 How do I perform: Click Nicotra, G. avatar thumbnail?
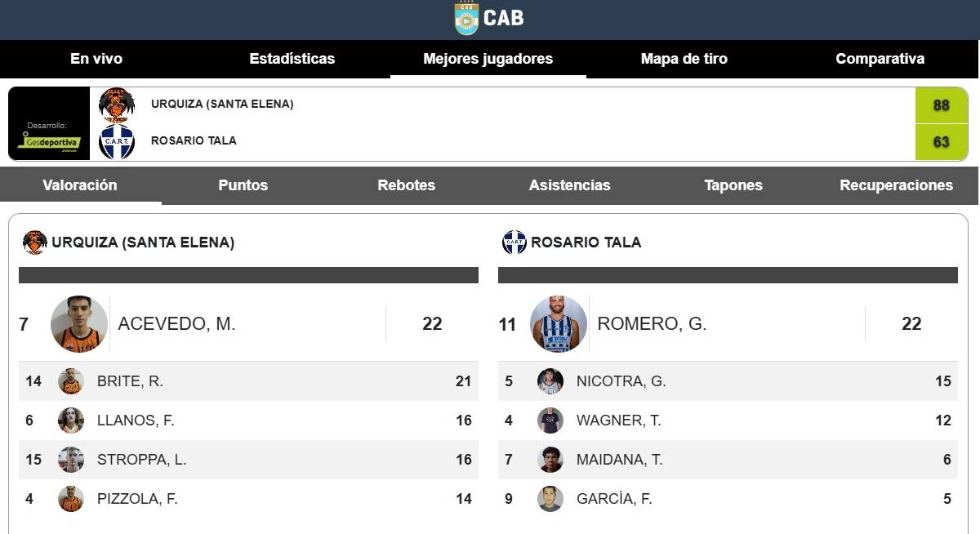pos(550,381)
